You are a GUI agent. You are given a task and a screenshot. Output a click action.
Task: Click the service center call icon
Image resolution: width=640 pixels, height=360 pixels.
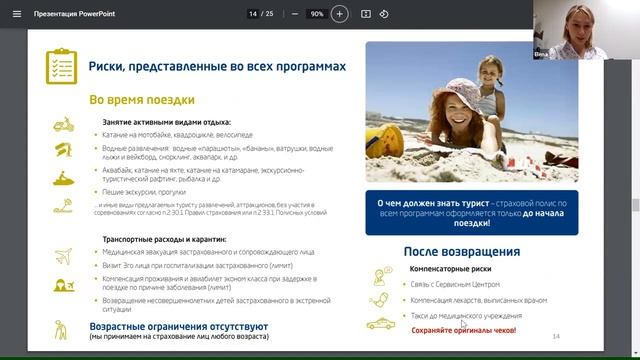pos(382,276)
